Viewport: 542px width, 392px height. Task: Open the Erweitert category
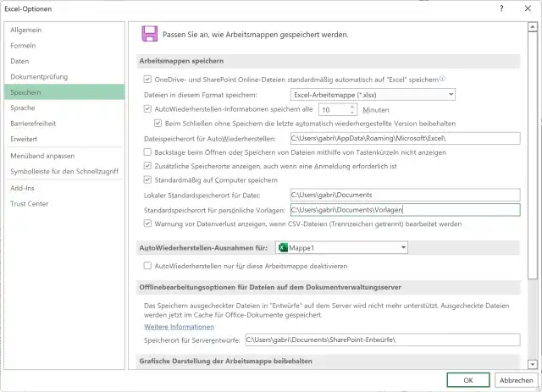click(64, 139)
